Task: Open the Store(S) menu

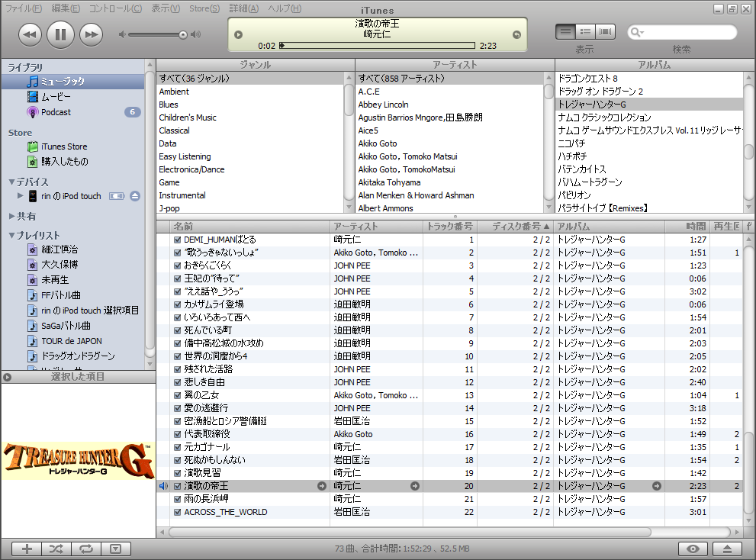Action: coord(204,8)
